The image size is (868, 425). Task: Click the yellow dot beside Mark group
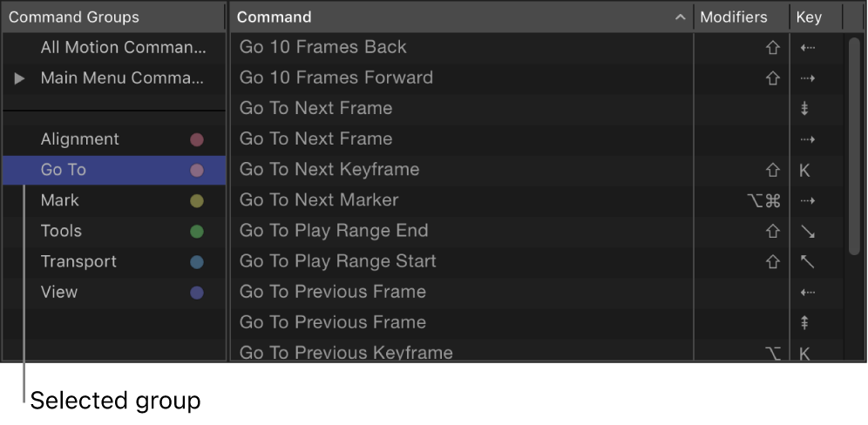tap(197, 201)
